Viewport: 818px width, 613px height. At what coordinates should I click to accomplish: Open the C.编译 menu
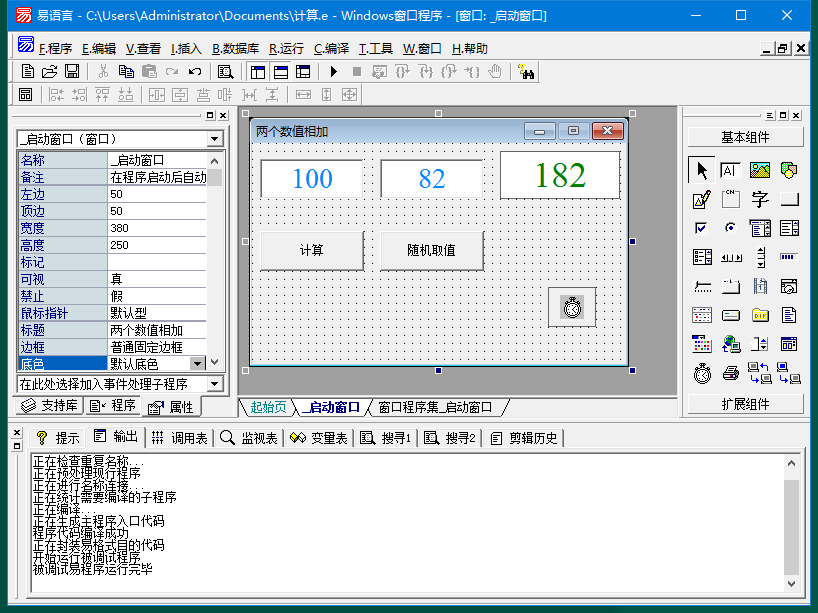[331, 48]
